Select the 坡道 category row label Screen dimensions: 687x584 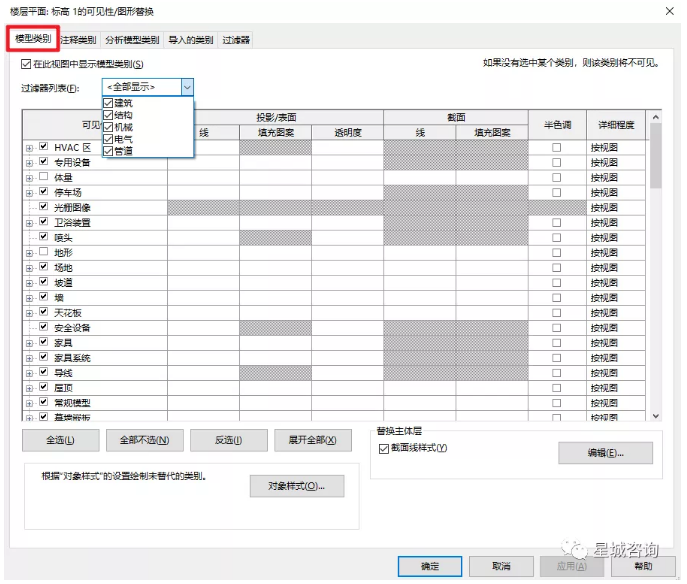coord(63,283)
